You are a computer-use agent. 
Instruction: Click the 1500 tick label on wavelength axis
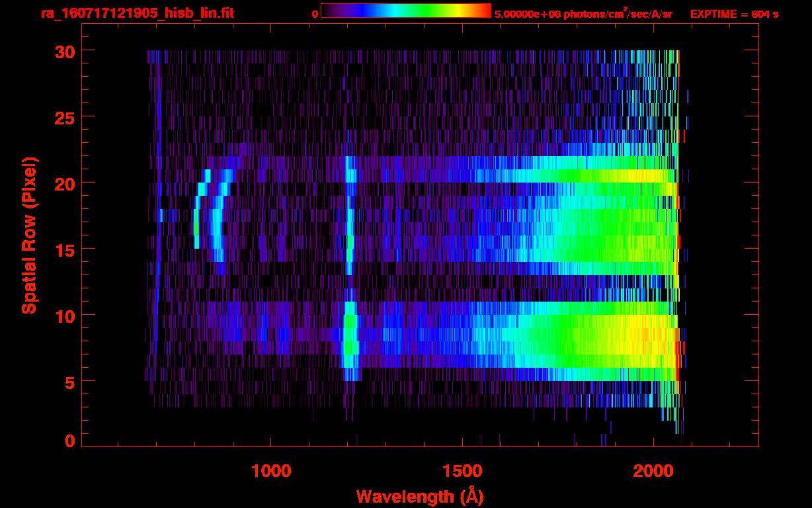tap(462, 472)
